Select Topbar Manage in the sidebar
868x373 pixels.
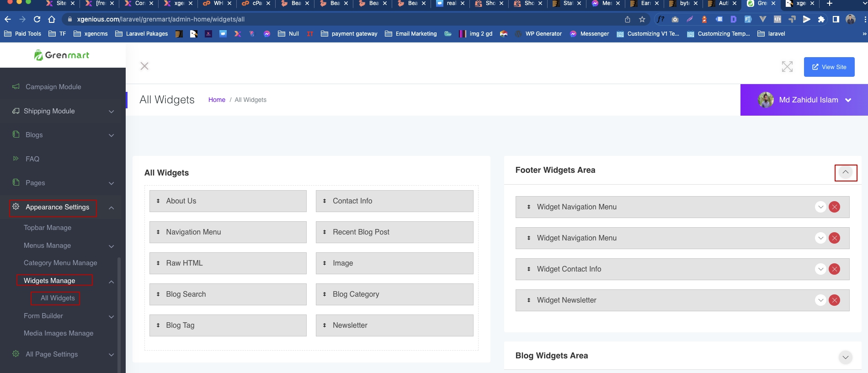pos(48,228)
